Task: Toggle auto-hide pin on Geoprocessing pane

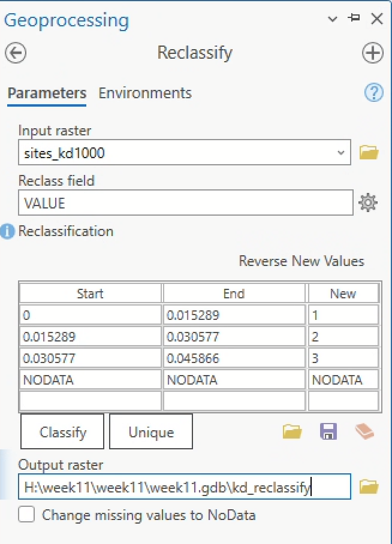Action: pyautogui.click(x=354, y=19)
